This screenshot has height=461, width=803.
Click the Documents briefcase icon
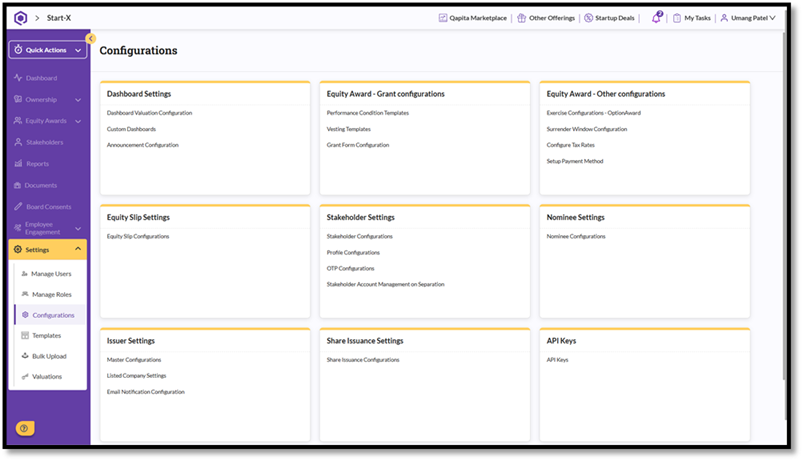click(17, 185)
